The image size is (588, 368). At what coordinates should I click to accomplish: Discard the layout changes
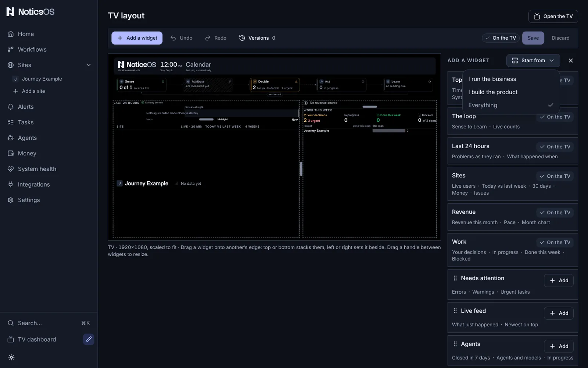(x=560, y=38)
